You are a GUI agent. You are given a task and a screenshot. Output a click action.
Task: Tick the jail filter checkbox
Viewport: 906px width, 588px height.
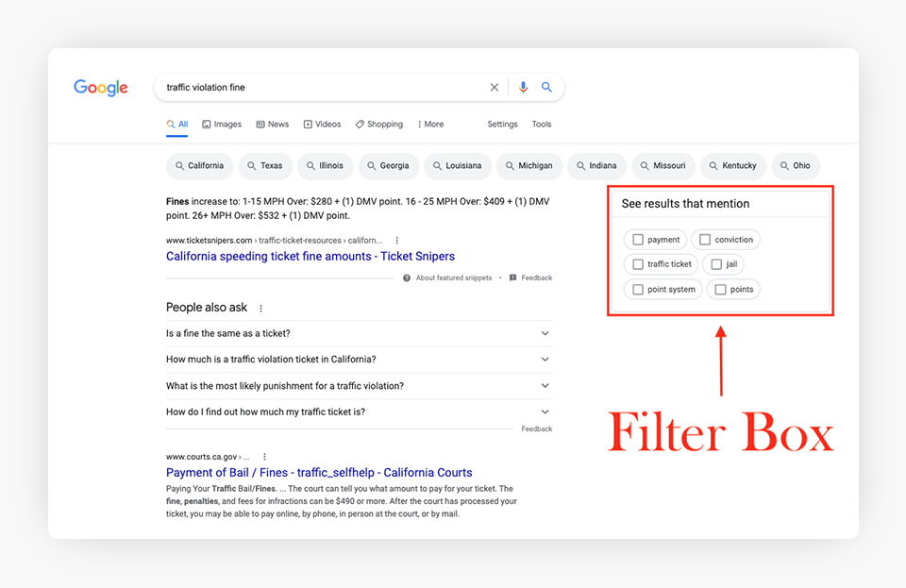tap(716, 264)
